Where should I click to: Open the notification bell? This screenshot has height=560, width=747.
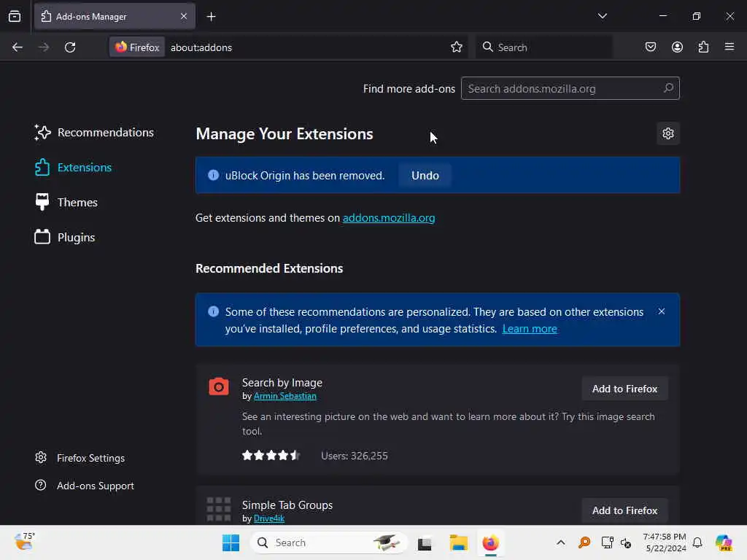coord(697,542)
